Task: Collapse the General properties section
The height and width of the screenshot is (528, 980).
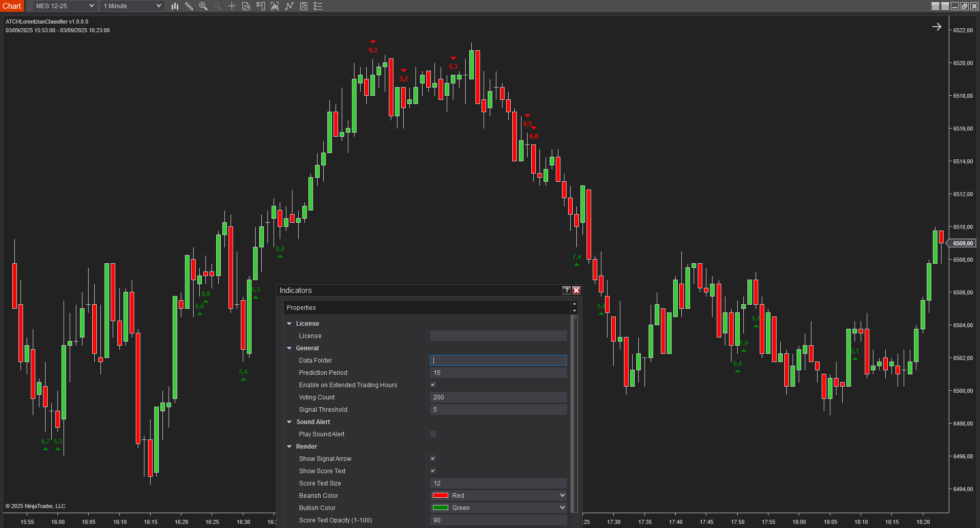Action: coord(289,348)
